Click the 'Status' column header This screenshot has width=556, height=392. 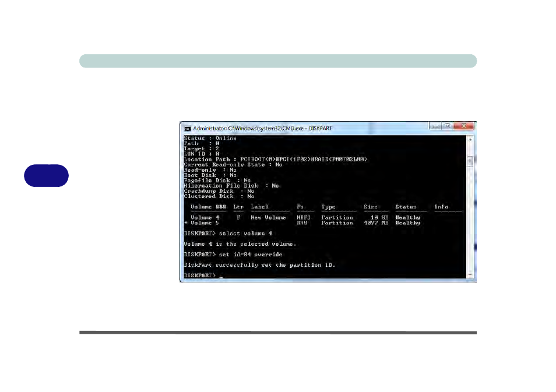pyautogui.click(x=406, y=207)
